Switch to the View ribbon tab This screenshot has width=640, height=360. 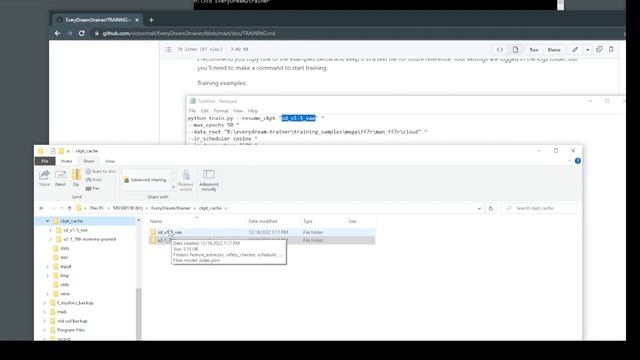pos(110,161)
